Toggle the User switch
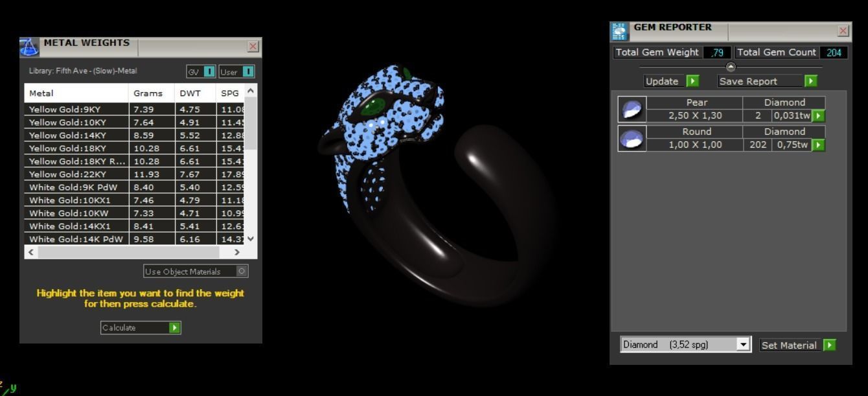 click(249, 71)
